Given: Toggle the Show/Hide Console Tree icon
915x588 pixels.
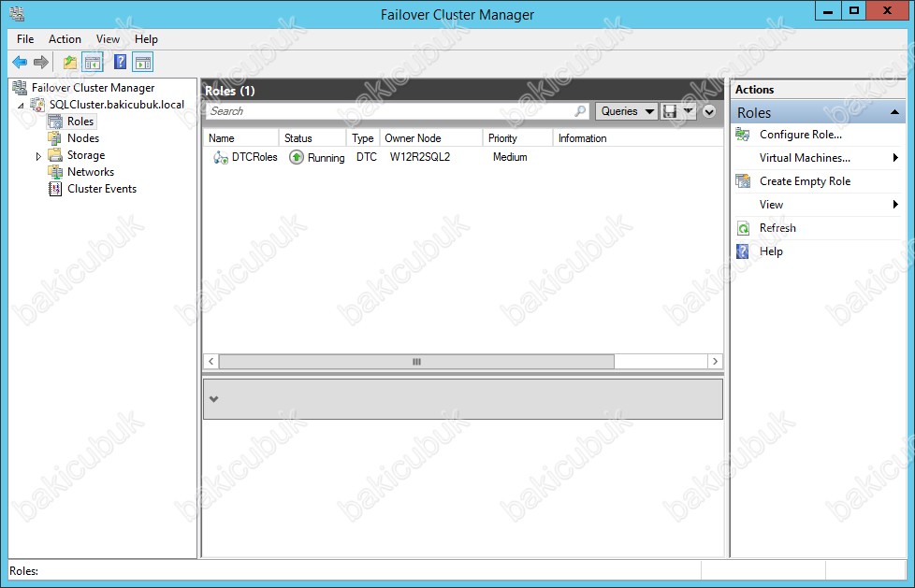Looking at the screenshot, I should [x=93, y=62].
